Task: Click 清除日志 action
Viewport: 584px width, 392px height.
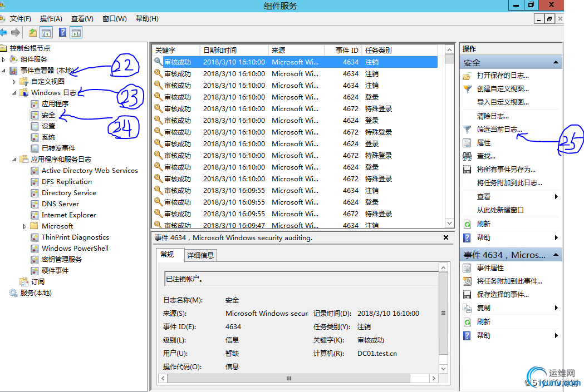Action: pos(492,116)
